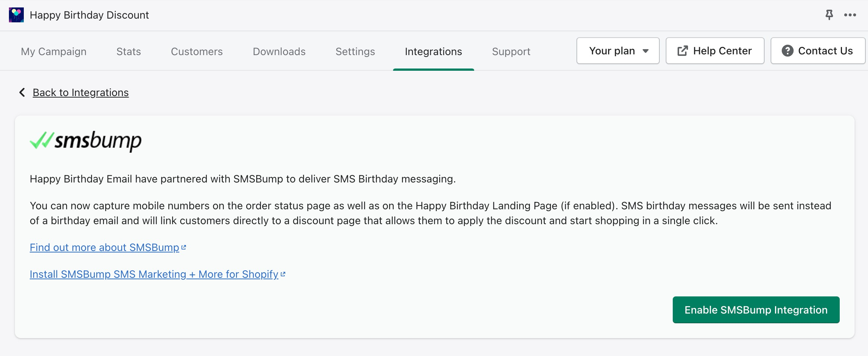Open the Help Center
868x356 pixels.
point(715,51)
